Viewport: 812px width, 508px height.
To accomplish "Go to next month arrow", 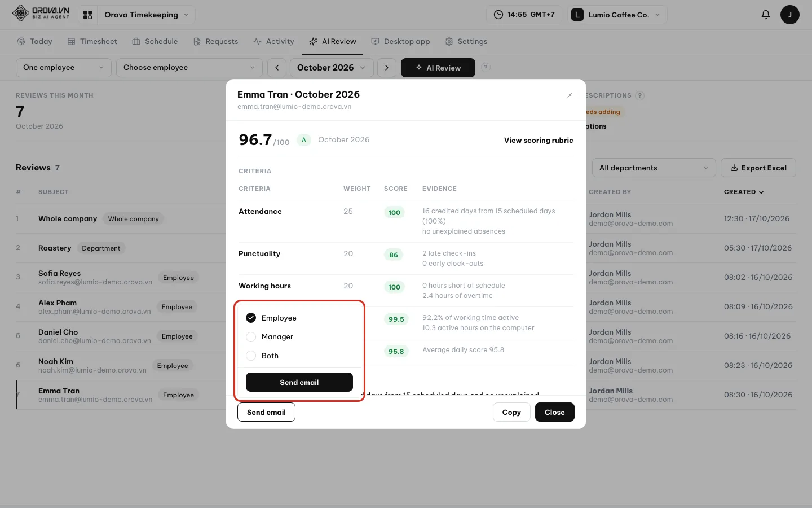I will (386, 68).
